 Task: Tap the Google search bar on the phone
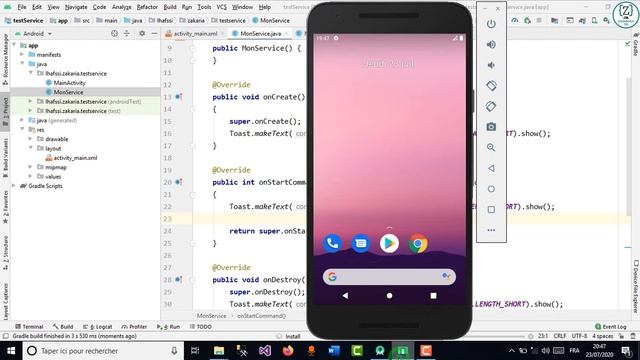[389, 277]
